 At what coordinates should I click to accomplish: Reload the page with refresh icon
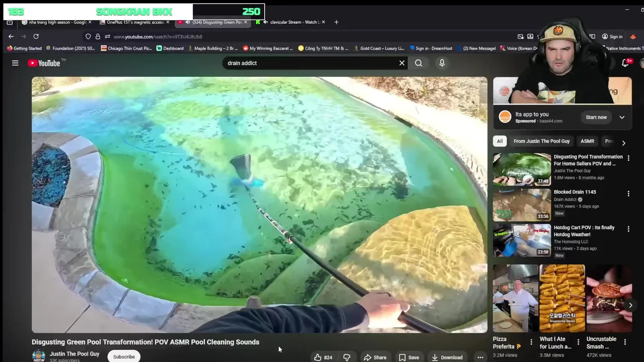pos(36,36)
